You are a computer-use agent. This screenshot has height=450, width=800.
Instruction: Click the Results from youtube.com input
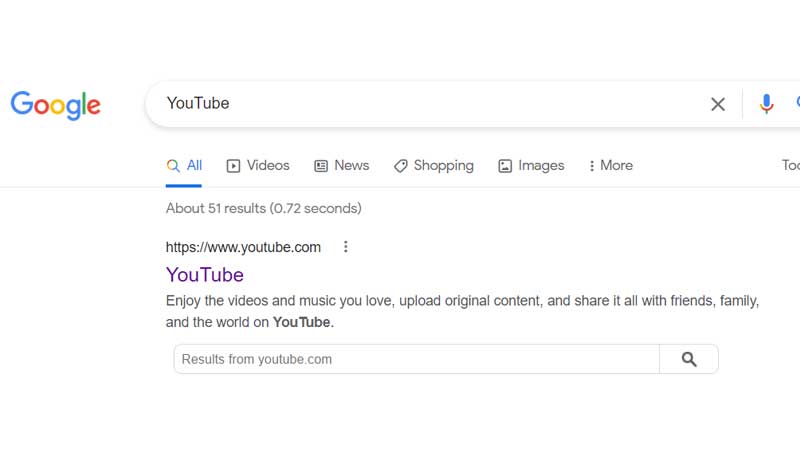[x=416, y=359]
